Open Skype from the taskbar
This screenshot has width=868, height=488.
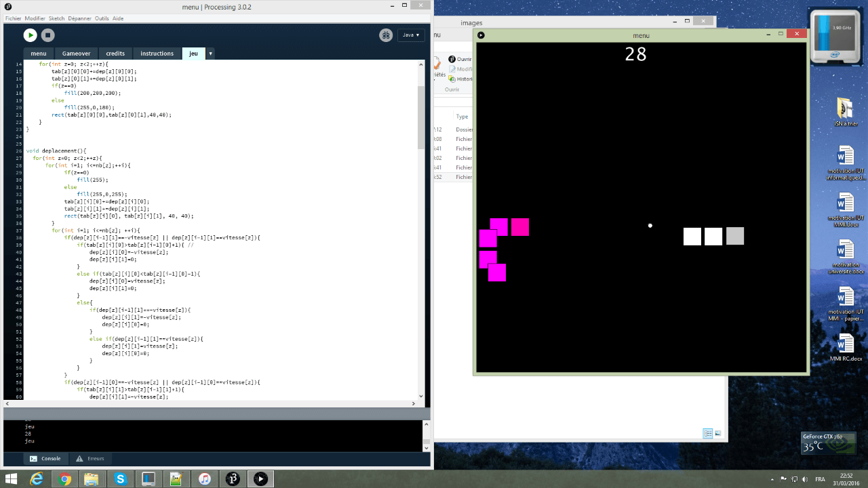click(x=121, y=479)
